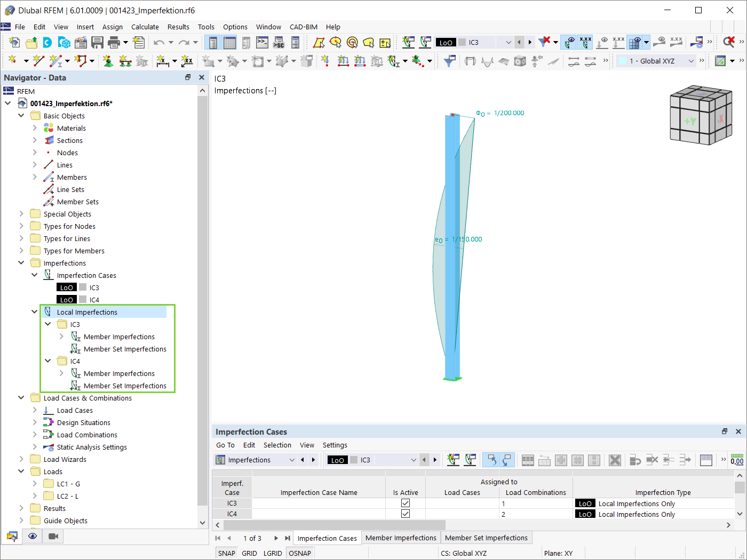
Task: Click the filter delete red-X icon
Action: pyautogui.click(x=544, y=42)
